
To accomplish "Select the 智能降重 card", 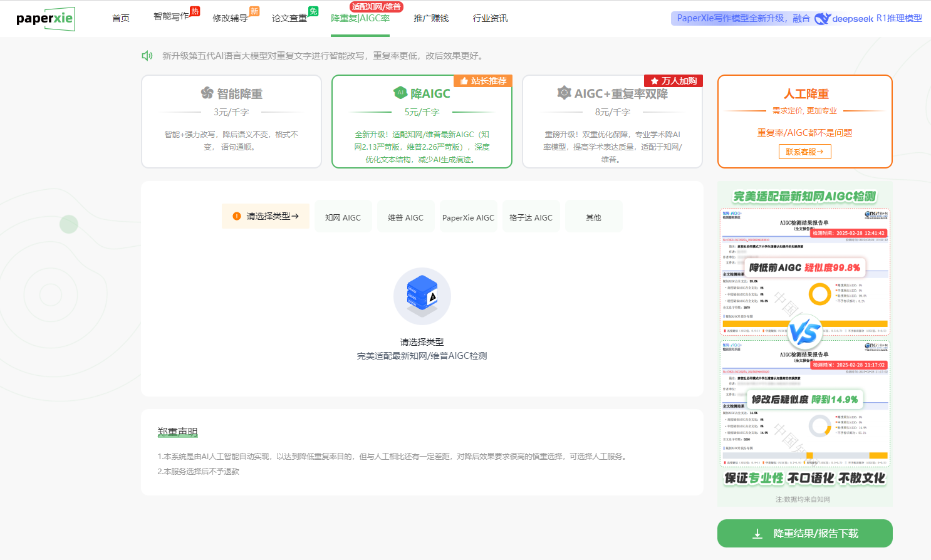I will (231, 122).
